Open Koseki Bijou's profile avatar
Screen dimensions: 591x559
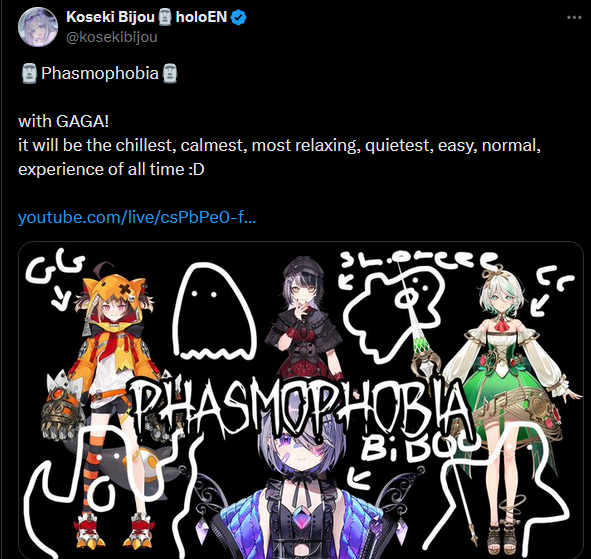(x=38, y=26)
